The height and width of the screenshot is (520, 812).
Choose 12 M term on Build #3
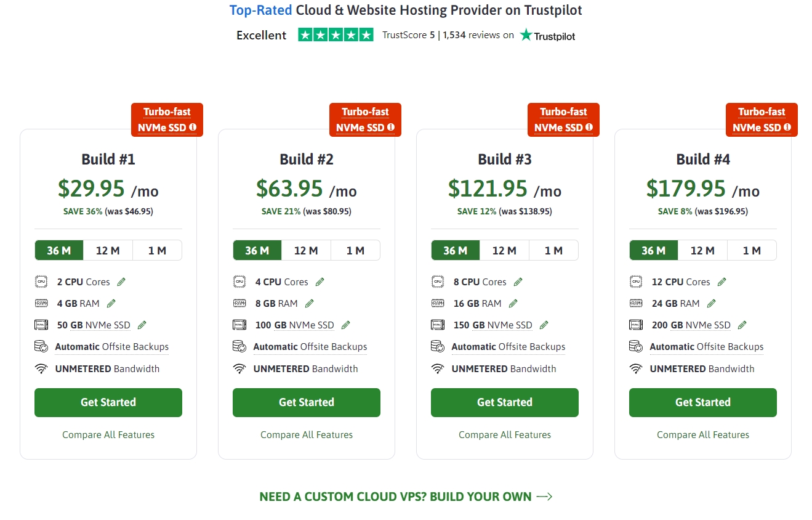pos(504,251)
